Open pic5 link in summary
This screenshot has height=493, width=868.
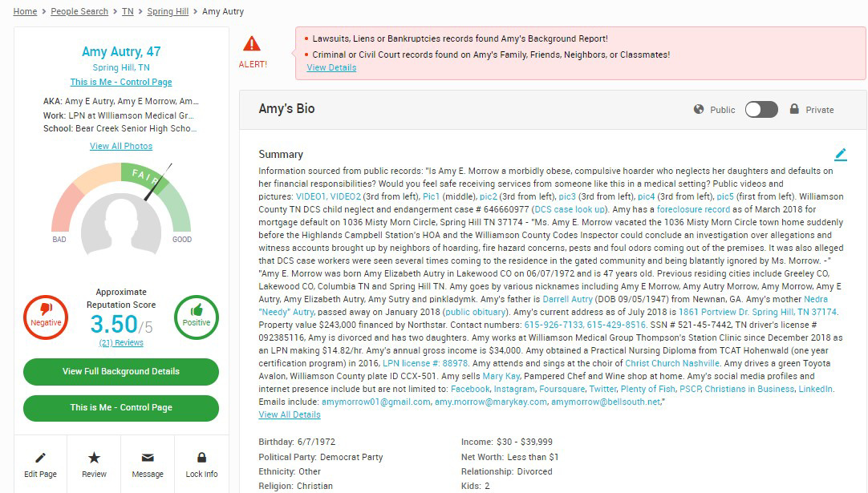click(x=725, y=196)
